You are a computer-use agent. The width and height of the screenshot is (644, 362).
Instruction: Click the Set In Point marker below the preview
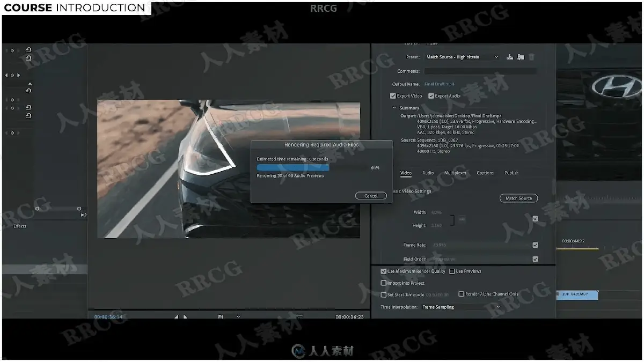[176, 317]
